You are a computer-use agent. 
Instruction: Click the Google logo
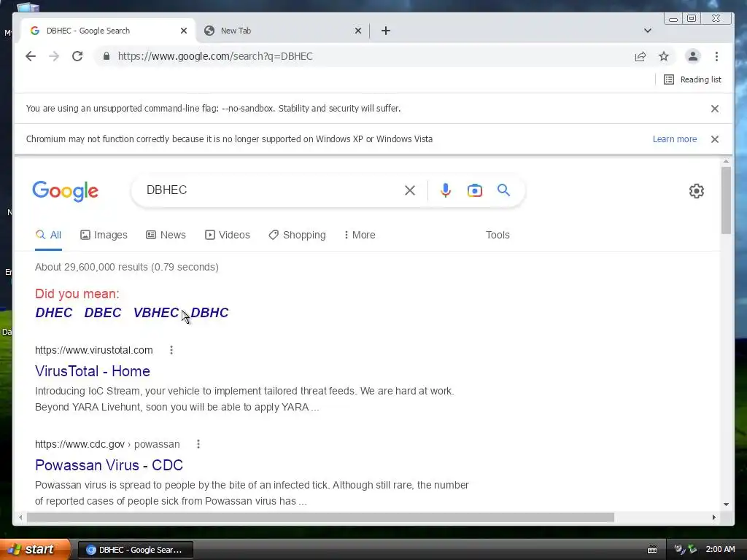point(65,191)
